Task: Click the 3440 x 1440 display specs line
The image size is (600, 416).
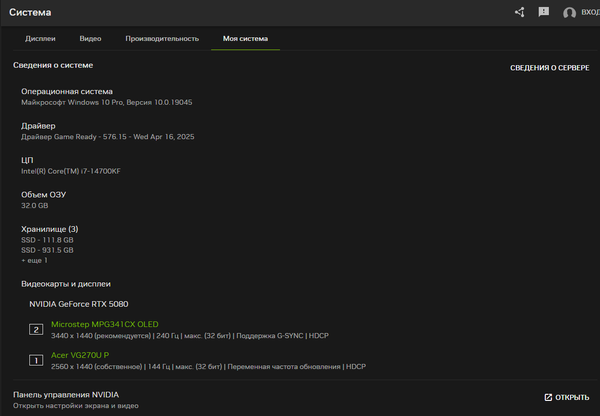Action: (x=190, y=336)
